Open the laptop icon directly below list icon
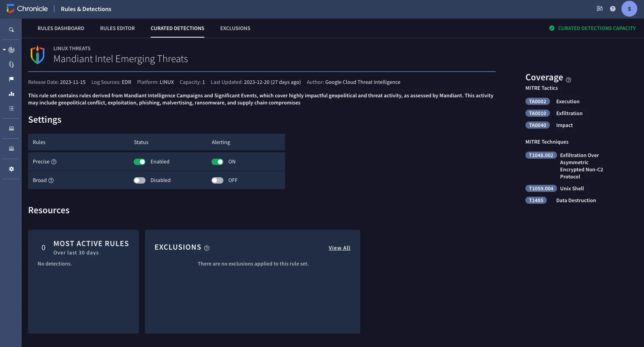This screenshot has height=347, width=644. pyautogui.click(x=11, y=129)
